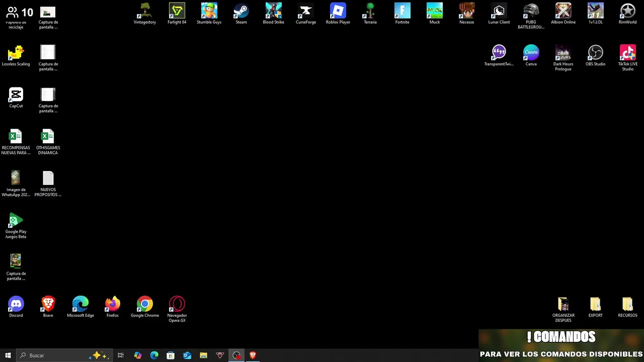Image resolution: width=644 pixels, height=362 pixels.
Task: Open Microsoft Edge from the taskbar
Action: pyautogui.click(x=154, y=355)
